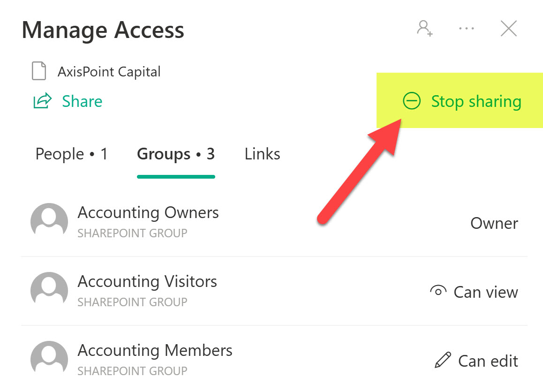The width and height of the screenshot is (543, 392).
Task: Click the Share link text
Action: coord(82,101)
